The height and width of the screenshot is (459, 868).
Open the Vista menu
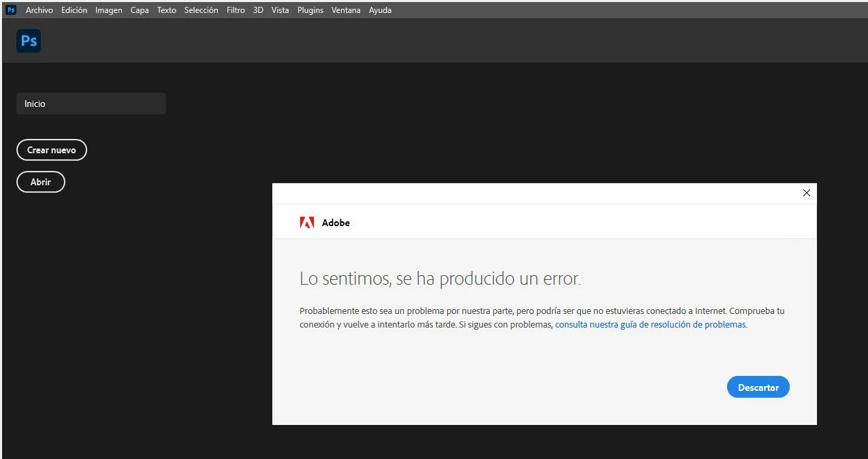click(x=280, y=10)
